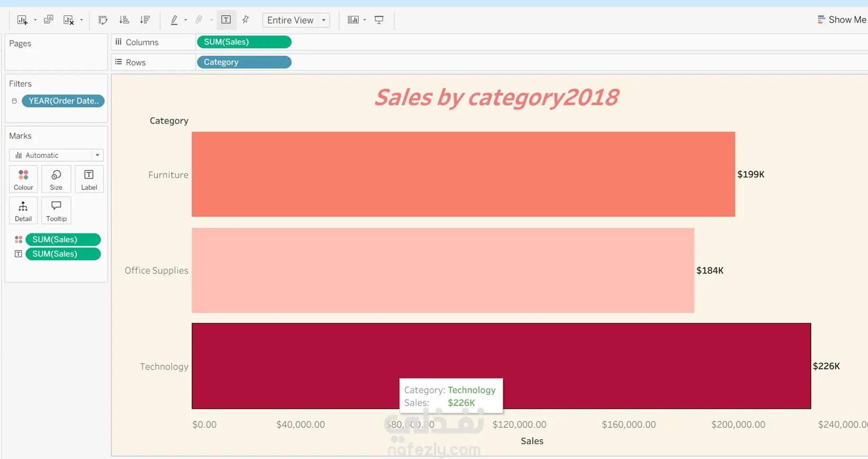
Task: Click the New Worksheet icon
Action: coord(22,20)
